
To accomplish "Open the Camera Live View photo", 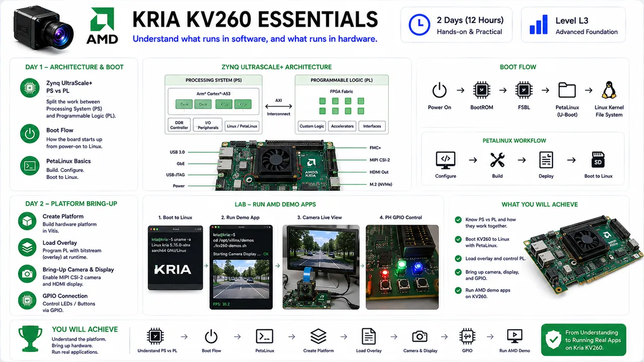I will click(x=320, y=267).
